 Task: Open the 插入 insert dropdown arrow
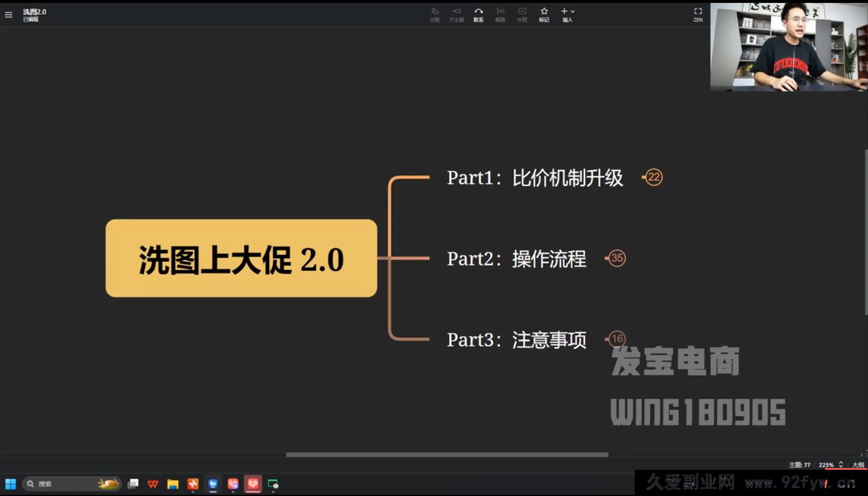(x=572, y=11)
